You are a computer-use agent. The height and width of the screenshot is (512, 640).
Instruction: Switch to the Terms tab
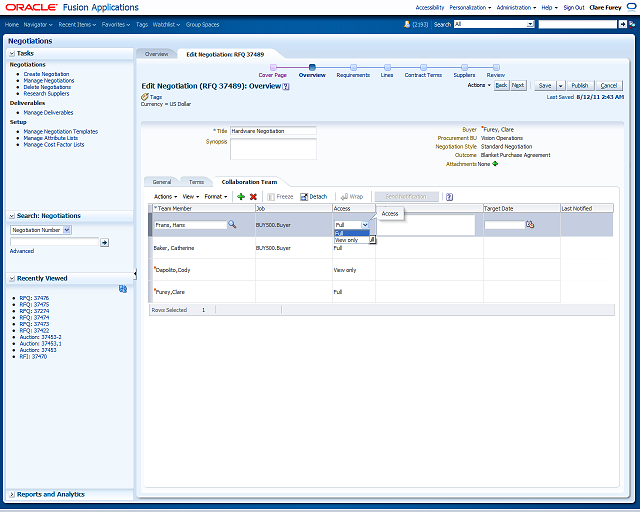[x=196, y=182]
